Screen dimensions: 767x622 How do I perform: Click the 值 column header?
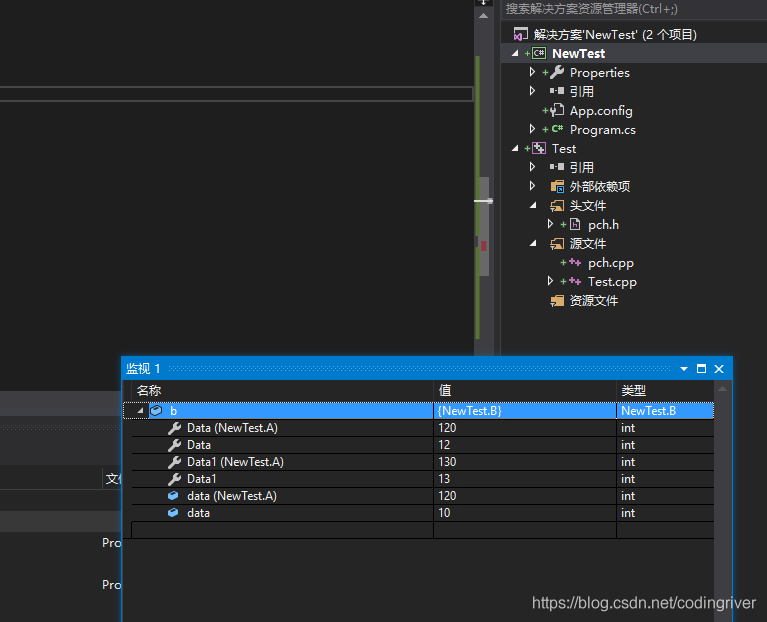[525, 391]
